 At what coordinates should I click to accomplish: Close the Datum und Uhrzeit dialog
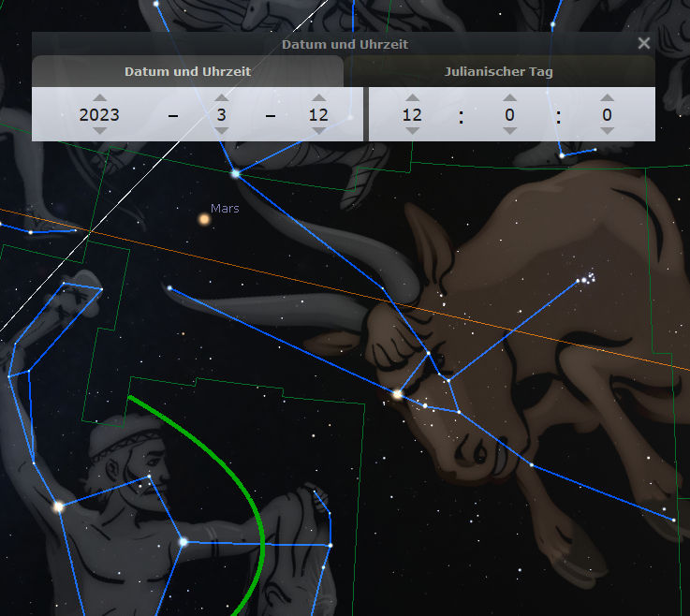[x=644, y=43]
